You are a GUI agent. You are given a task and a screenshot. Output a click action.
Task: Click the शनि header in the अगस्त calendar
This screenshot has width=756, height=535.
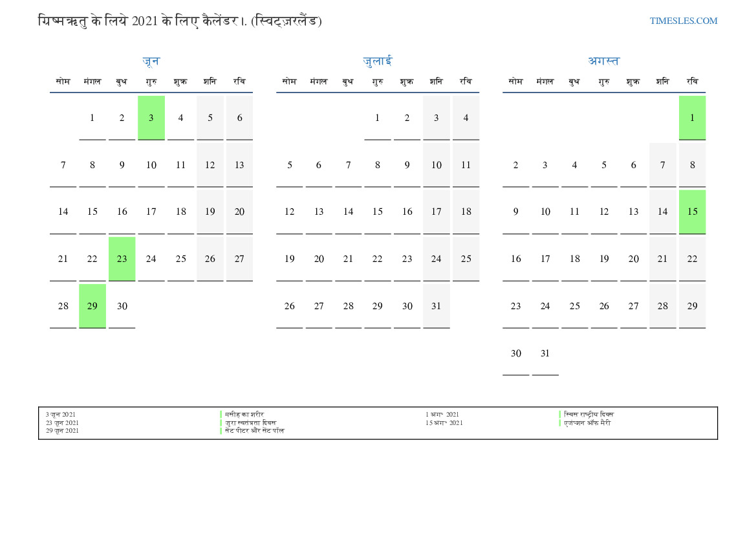[663, 82]
